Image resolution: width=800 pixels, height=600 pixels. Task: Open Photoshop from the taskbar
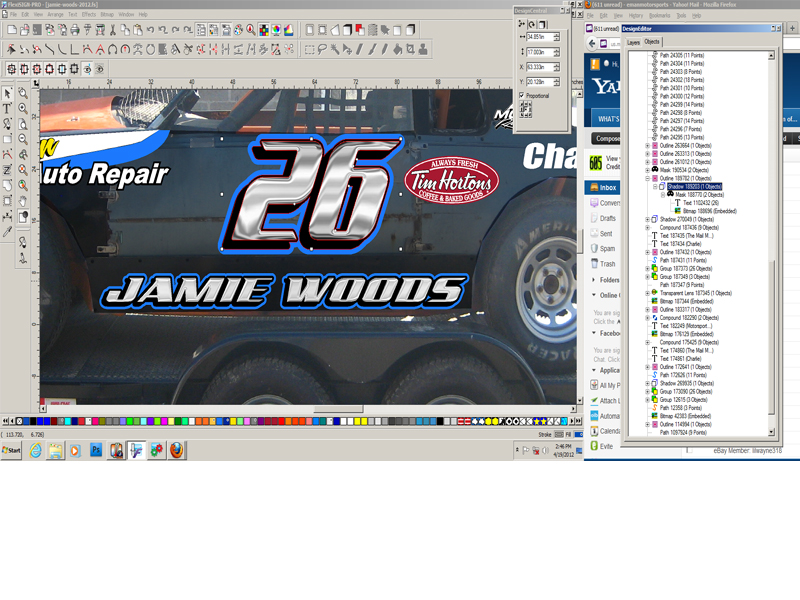96,450
